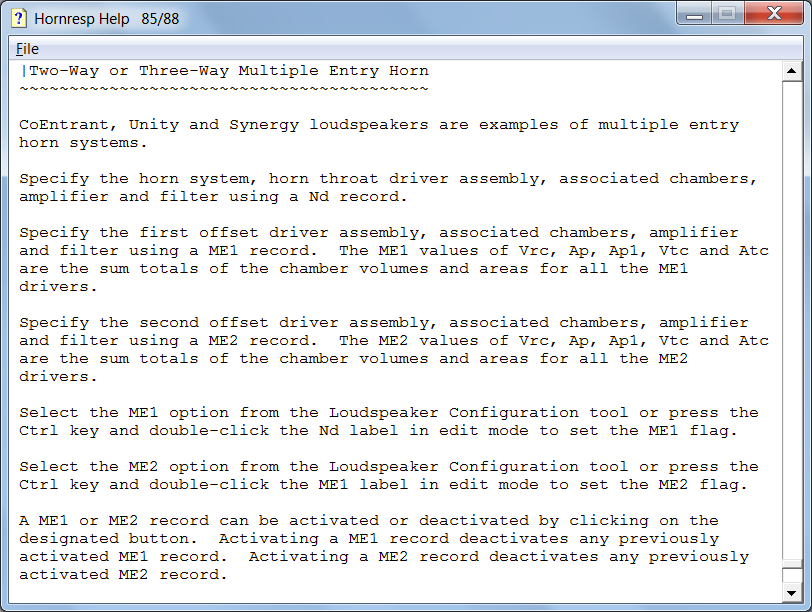Viewport: 812px width, 612px height.
Task: Click the text 'horn systems.'
Action: 83,143
